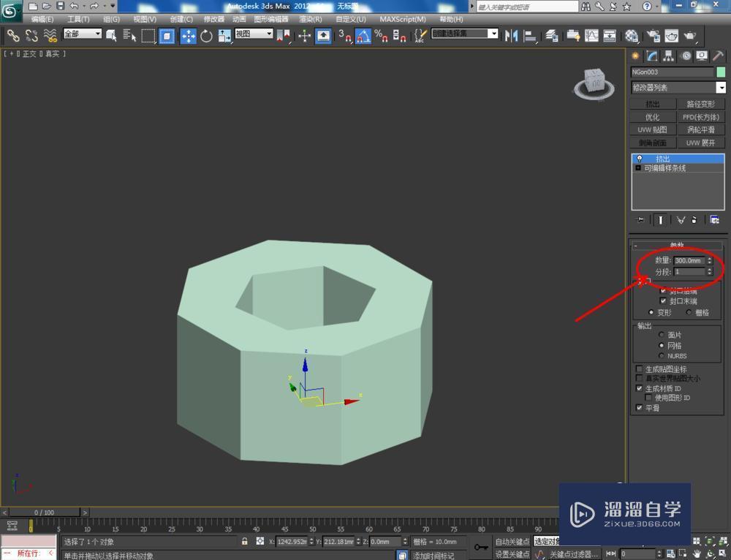
Task: Open the 全部 selection filter dropdown
Action: 83,34
